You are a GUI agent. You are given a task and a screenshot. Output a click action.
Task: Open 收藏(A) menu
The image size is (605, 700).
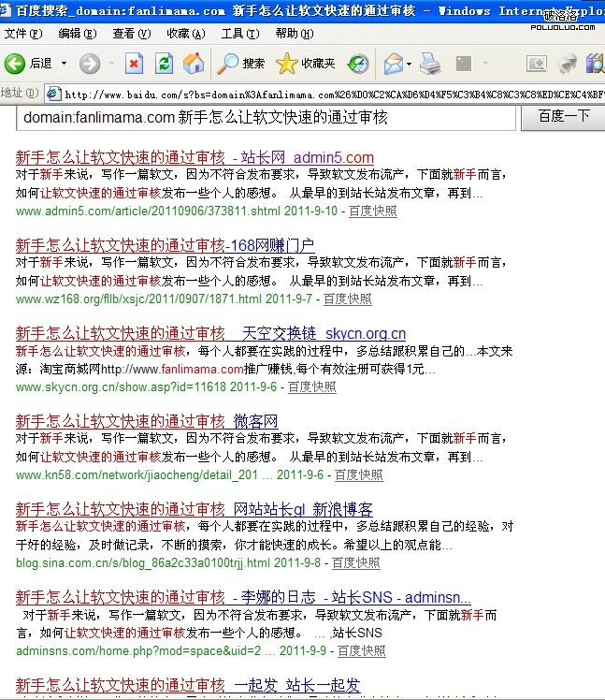click(186, 34)
